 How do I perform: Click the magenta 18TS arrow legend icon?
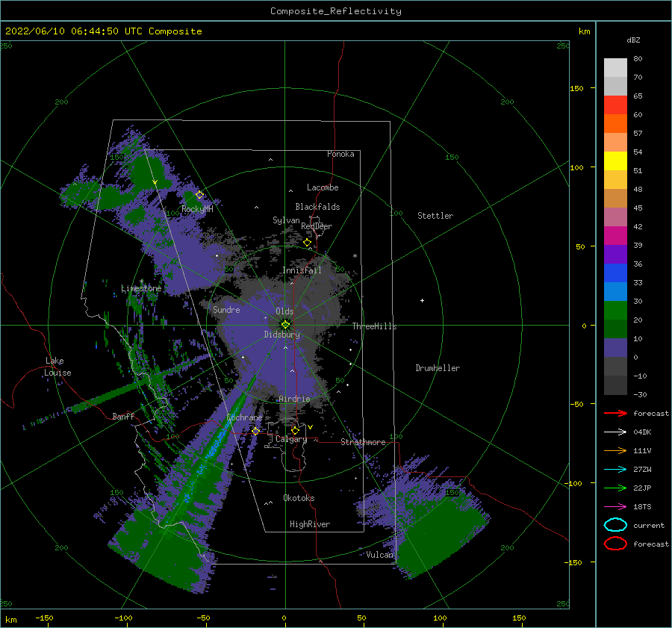[615, 507]
